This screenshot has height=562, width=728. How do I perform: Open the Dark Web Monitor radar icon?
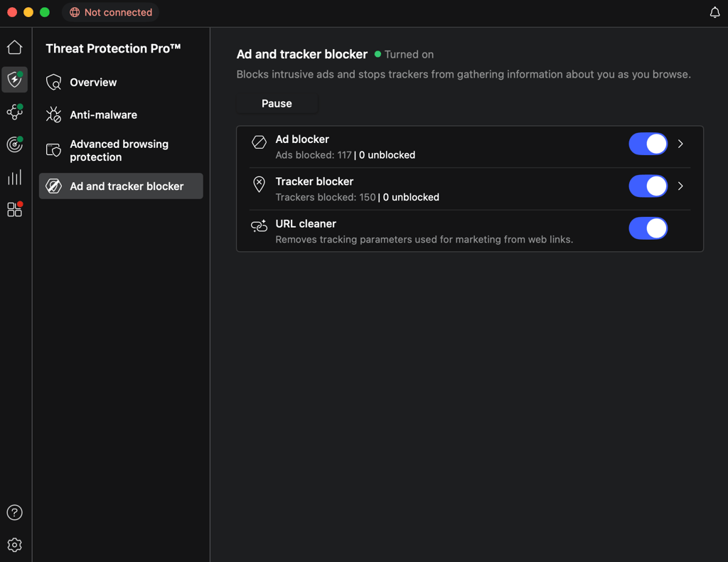point(14,144)
